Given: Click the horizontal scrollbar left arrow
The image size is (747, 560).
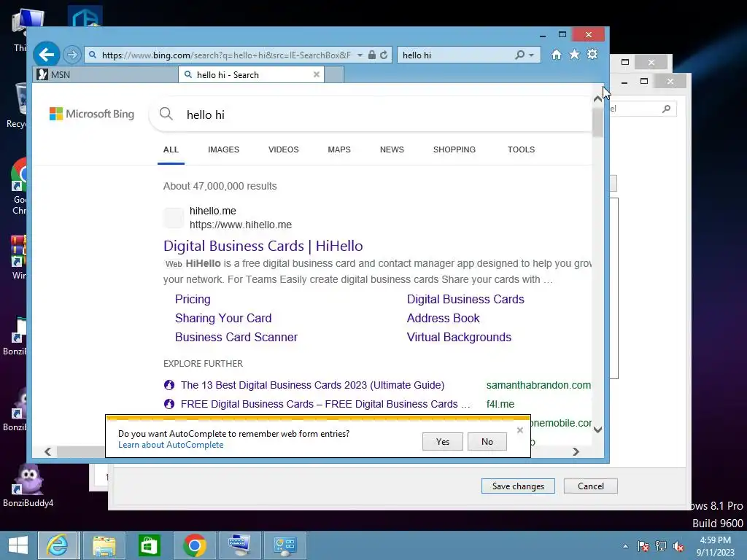Looking at the screenshot, I should click(x=47, y=451).
